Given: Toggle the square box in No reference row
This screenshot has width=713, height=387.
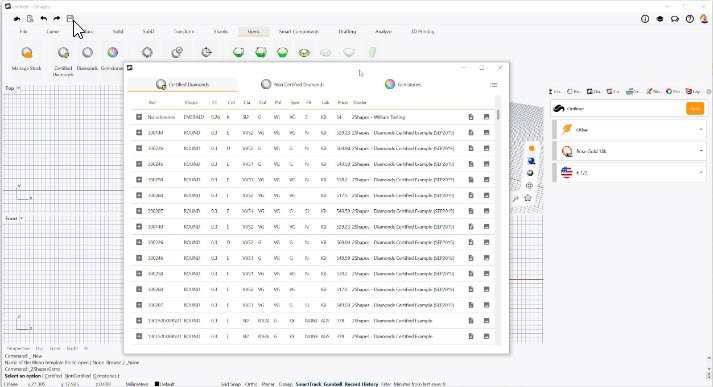Looking at the screenshot, I should (139, 117).
